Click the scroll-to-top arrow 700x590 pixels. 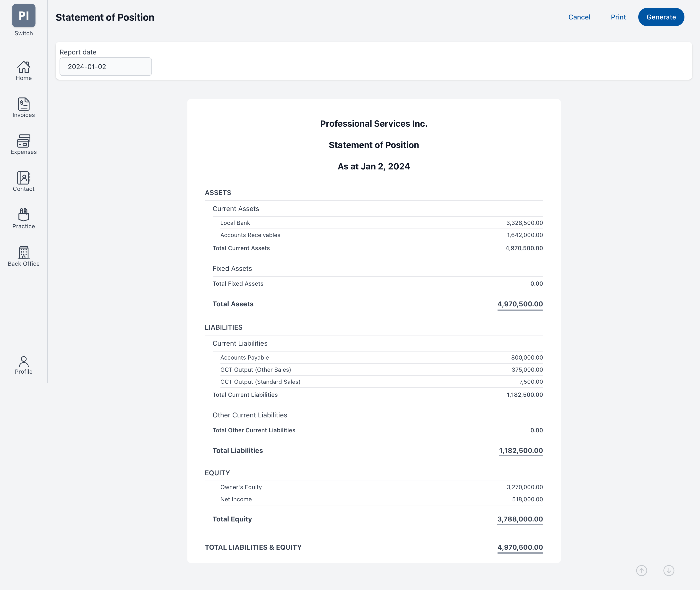pos(642,571)
